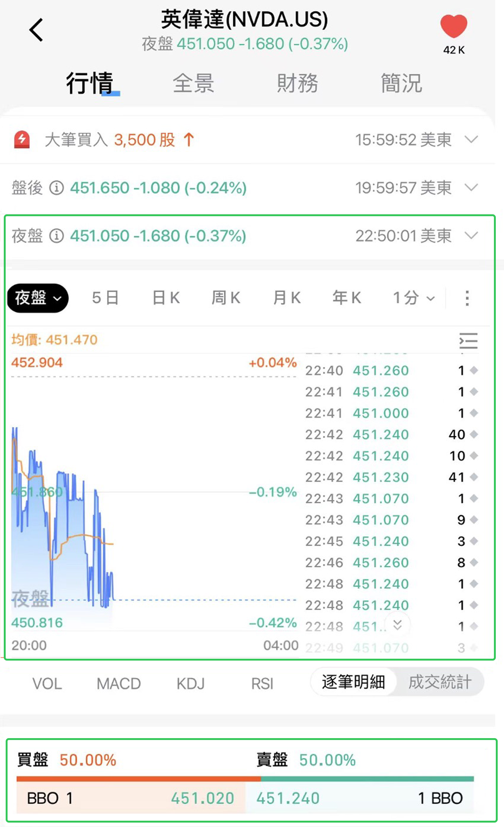Toggle the VOL indicator
This screenshot has height=827, width=504.
pos(47,683)
